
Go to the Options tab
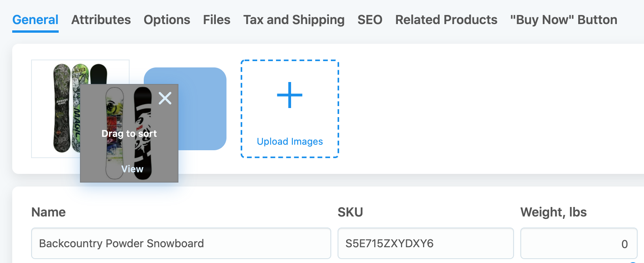tap(167, 20)
